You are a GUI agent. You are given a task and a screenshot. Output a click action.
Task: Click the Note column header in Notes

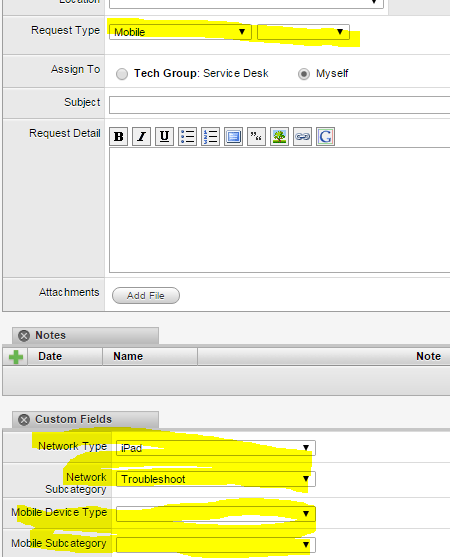(x=429, y=357)
